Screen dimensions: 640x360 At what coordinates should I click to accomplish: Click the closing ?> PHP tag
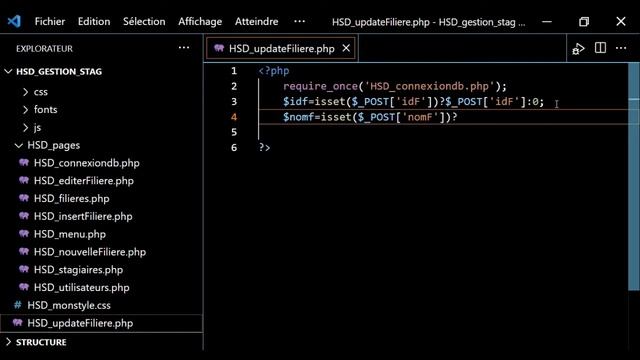click(x=264, y=148)
